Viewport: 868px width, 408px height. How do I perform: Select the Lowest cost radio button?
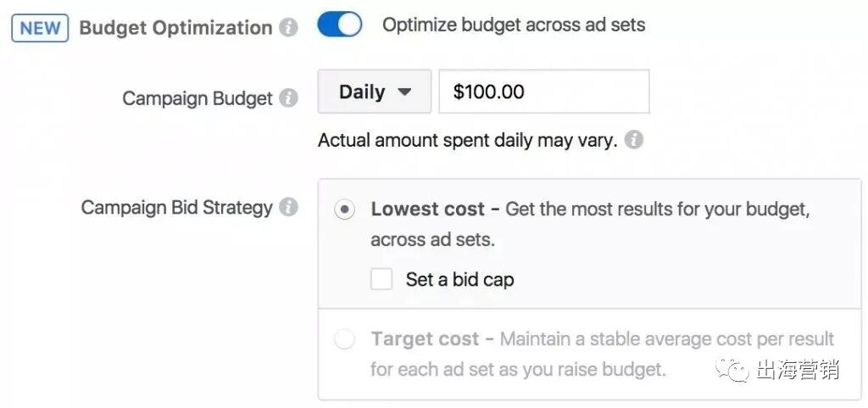click(344, 210)
